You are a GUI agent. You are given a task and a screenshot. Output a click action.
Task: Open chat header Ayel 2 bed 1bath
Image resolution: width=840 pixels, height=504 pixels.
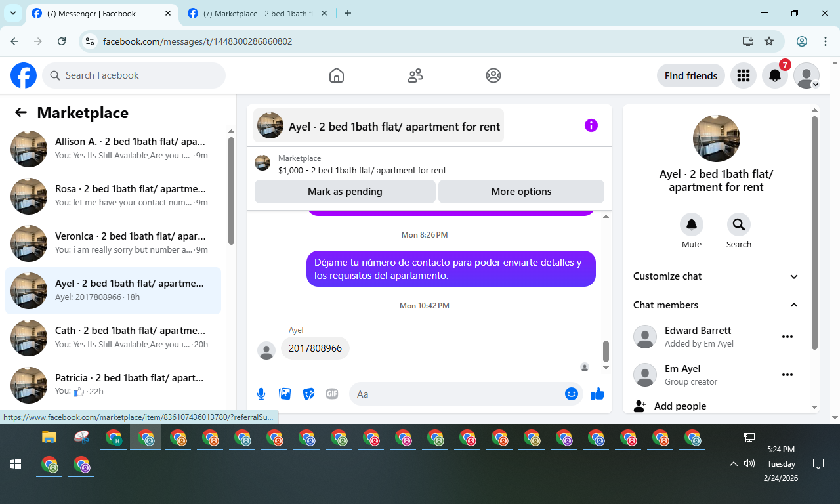379,125
